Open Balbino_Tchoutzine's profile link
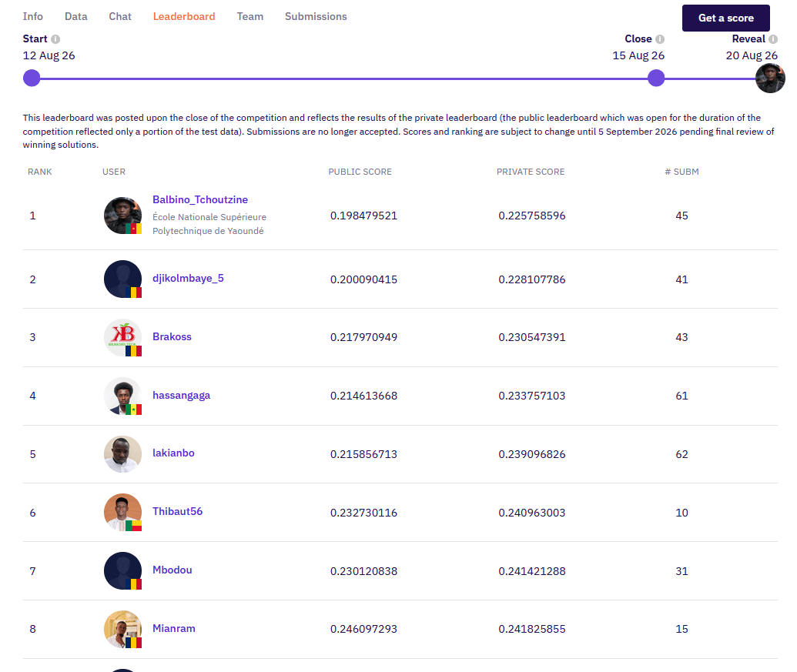The height and width of the screenshot is (672, 797). point(200,199)
